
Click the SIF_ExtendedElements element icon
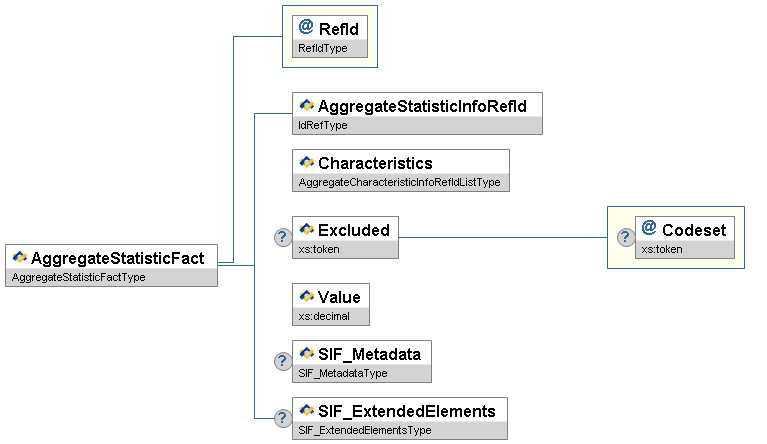pyautogui.click(x=307, y=410)
